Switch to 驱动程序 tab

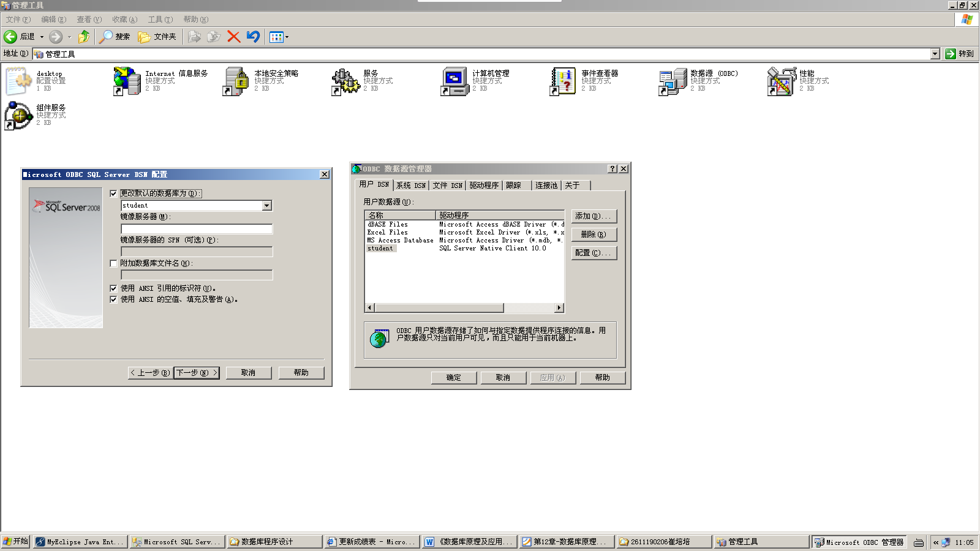tap(484, 186)
